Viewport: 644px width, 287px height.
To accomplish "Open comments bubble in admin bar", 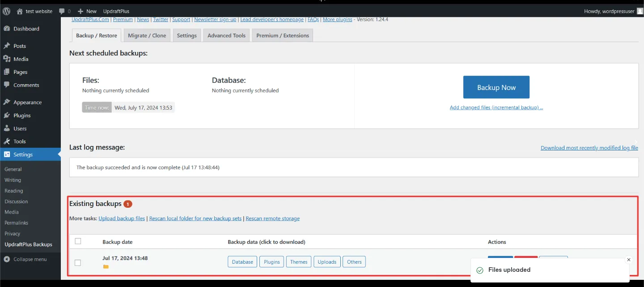I will [62, 11].
